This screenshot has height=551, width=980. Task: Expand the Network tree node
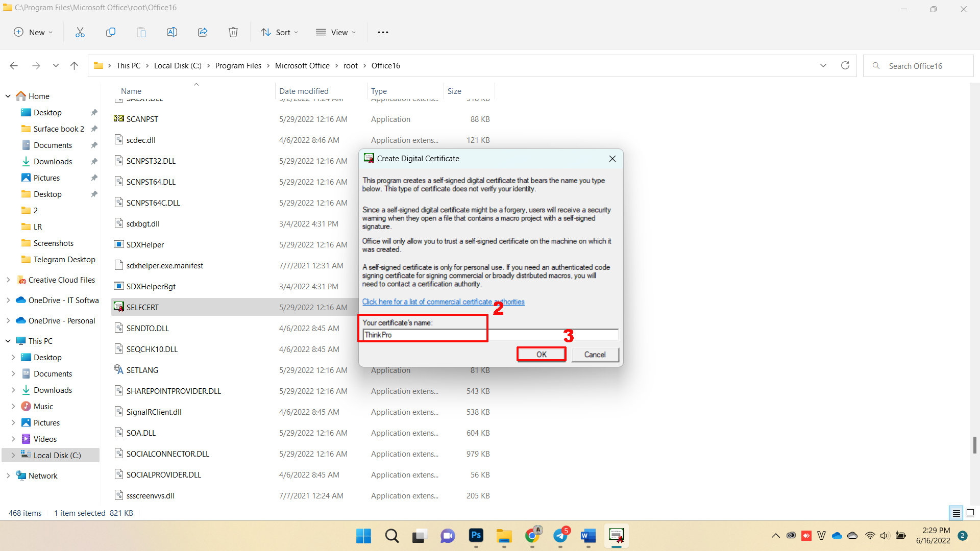click(8, 475)
